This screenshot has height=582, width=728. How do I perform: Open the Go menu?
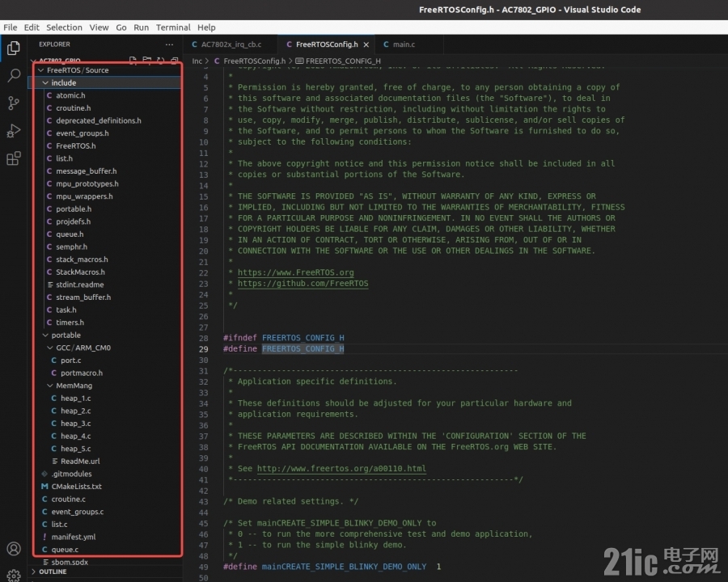(121, 27)
